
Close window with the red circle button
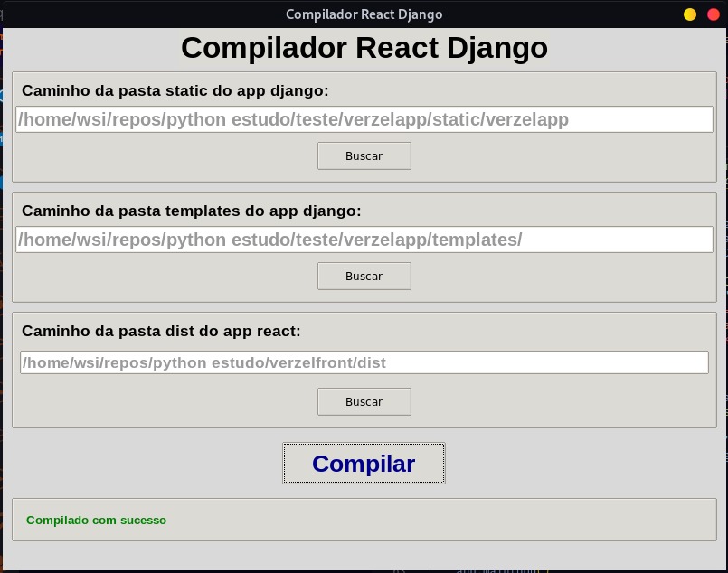(714, 14)
